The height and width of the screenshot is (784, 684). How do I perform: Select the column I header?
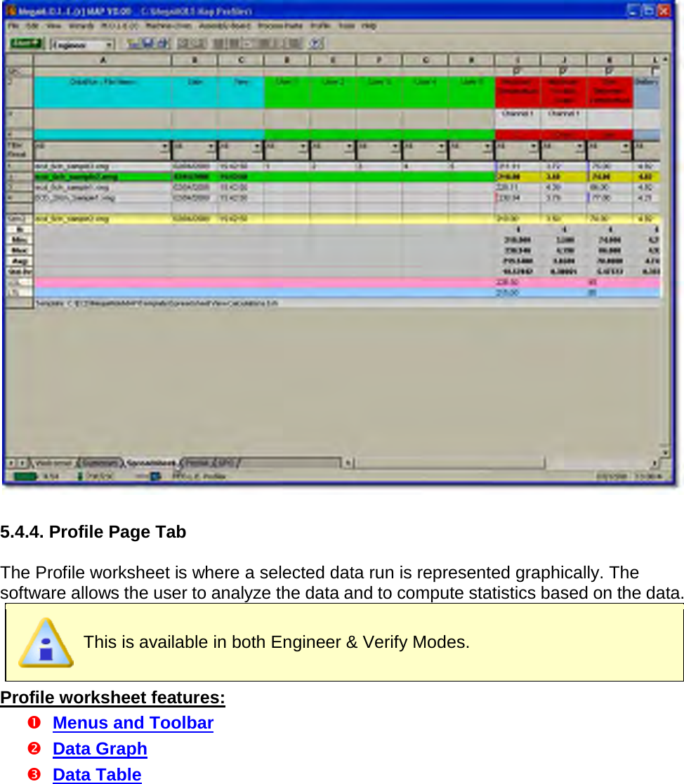click(518, 60)
